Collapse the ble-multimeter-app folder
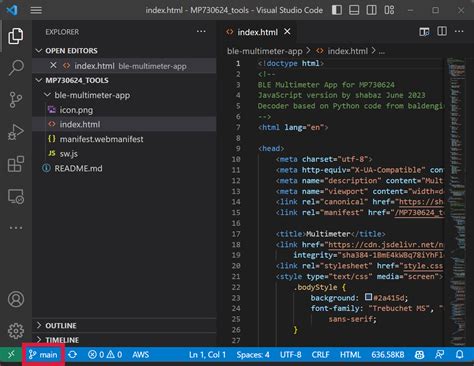The width and height of the screenshot is (474, 366). click(124, 95)
